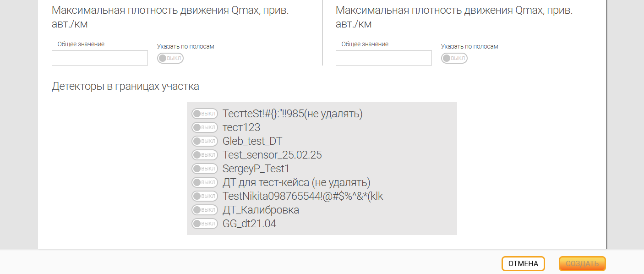Select the 'ДТ_Калибровка' detector name
The height and width of the screenshot is (274, 644).
point(261,210)
